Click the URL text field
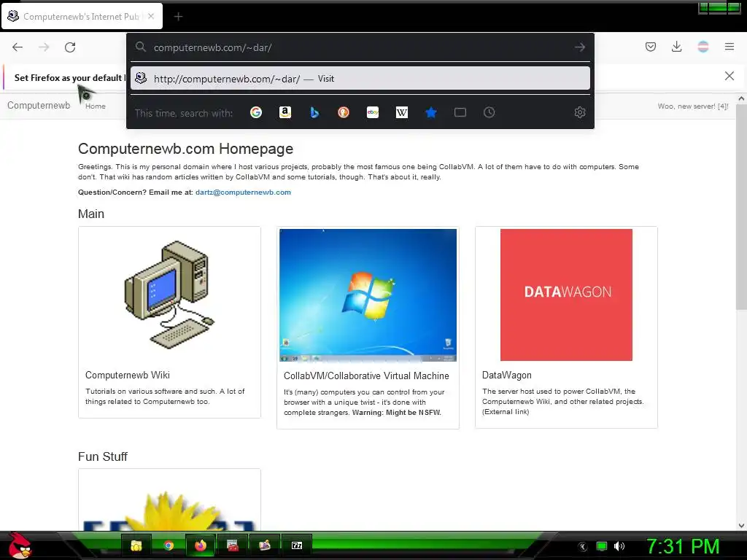 [362, 47]
